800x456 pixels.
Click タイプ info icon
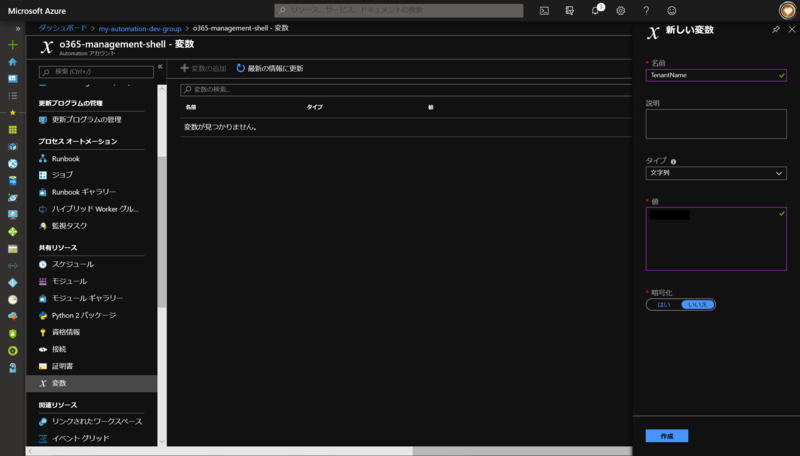[x=673, y=162]
